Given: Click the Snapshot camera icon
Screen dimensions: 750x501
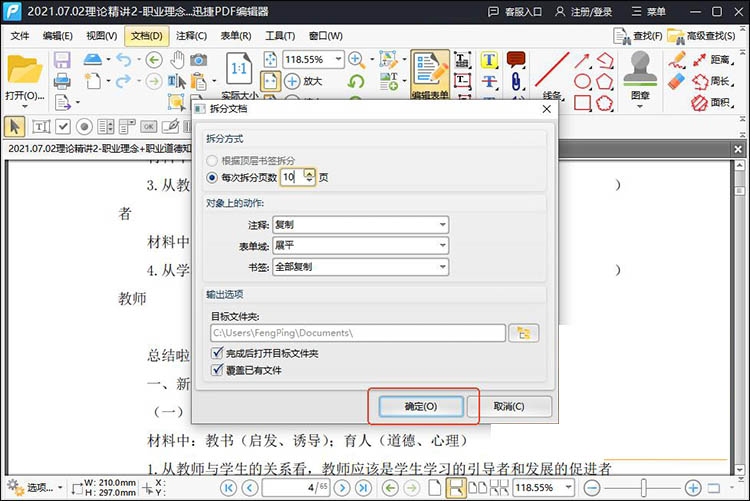Looking at the screenshot, I should click(199, 60).
